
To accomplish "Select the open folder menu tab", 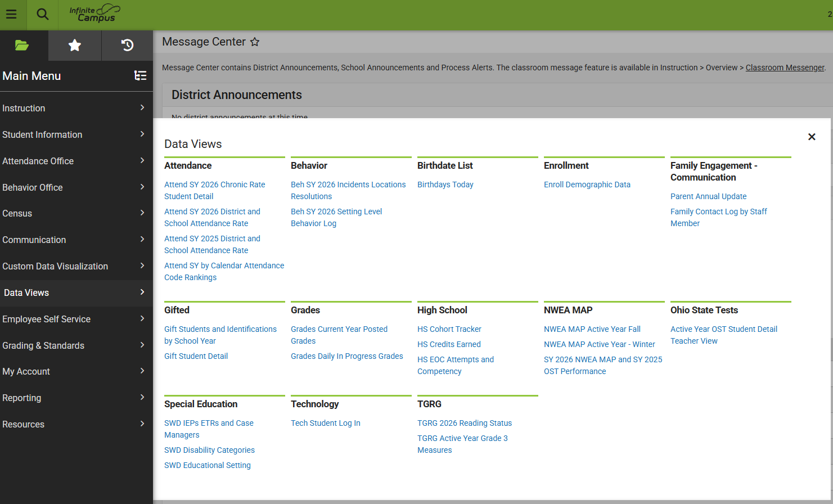I will [x=22, y=46].
